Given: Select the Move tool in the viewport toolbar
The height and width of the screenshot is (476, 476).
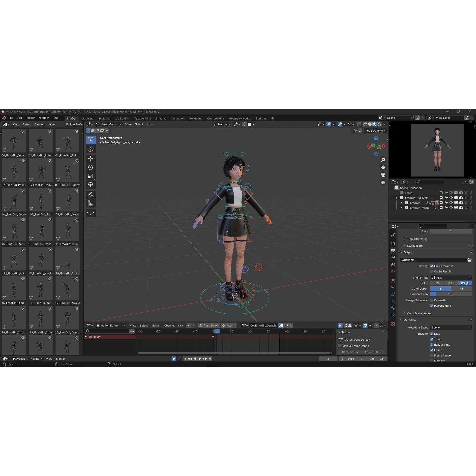Looking at the screenshot, I should 90,158.
